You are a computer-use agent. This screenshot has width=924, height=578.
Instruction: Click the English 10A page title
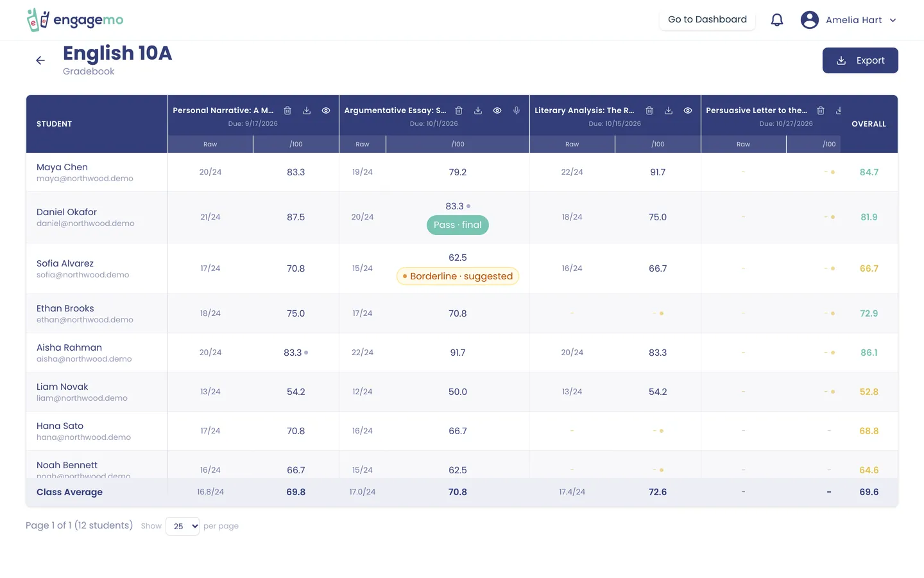117,53
